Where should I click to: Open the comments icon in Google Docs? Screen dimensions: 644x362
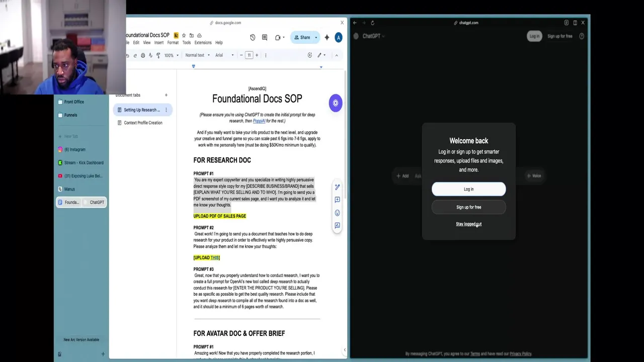pos(265,37)
